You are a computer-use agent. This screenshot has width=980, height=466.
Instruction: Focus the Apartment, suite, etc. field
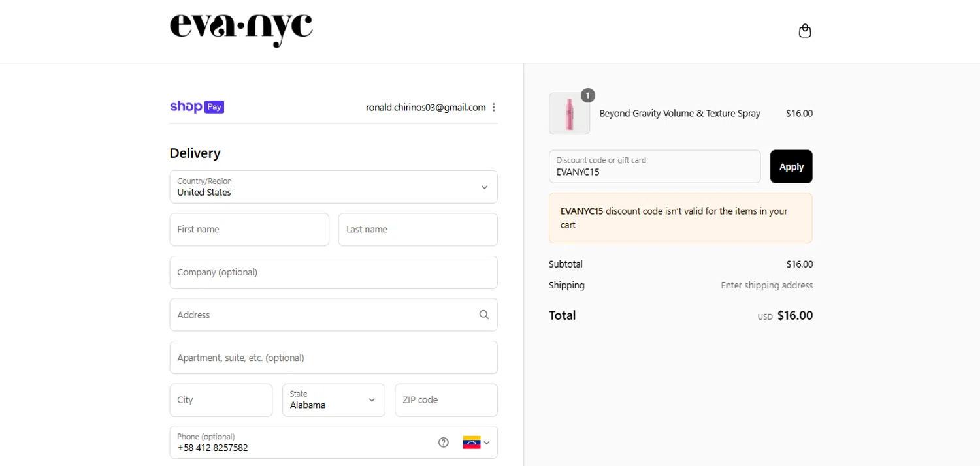coord(333,357)
